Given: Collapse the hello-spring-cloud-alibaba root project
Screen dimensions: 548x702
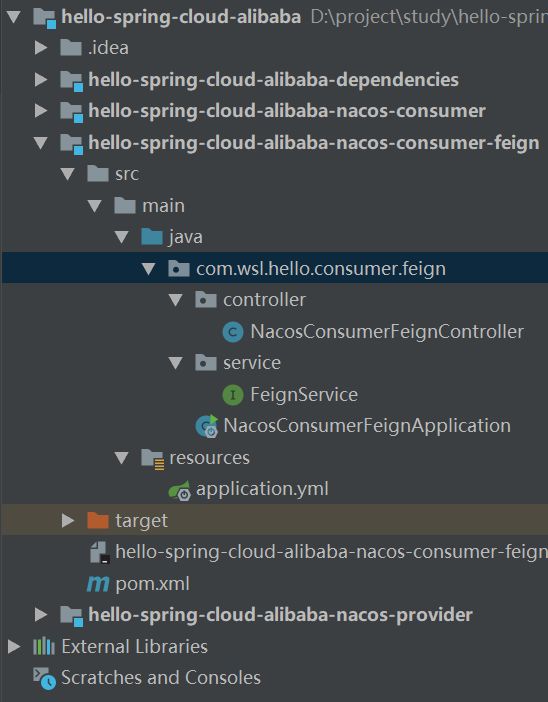Looking at the screenshot, I should [14, 17].
